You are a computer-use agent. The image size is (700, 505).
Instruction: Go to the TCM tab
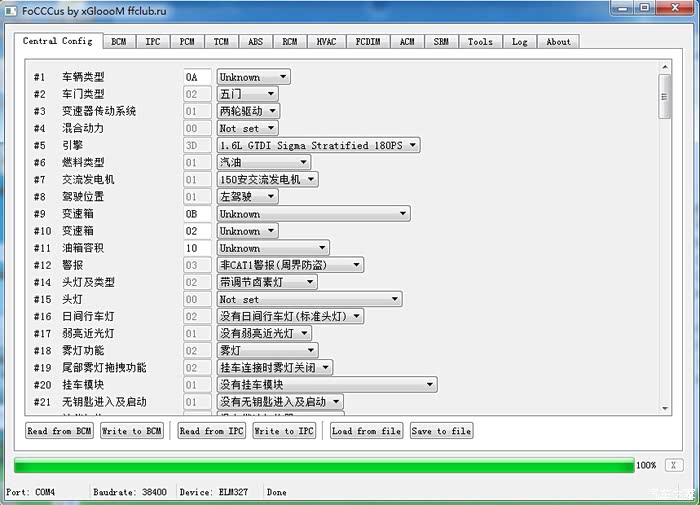coord(221,42)
